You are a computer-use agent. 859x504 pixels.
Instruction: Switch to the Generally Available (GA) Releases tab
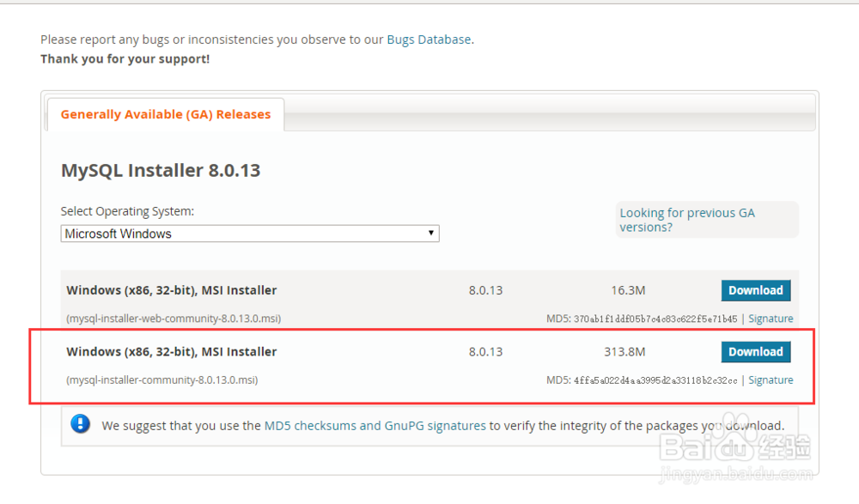tap(165, 113)
